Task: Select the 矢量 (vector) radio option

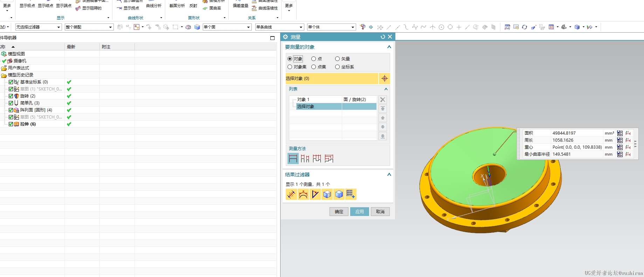Action: pos(337,59)
